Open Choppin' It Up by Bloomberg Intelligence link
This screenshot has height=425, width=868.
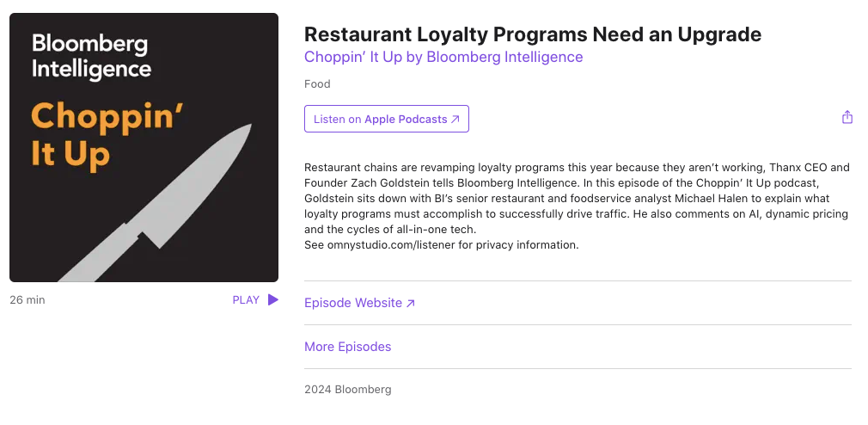443,57
